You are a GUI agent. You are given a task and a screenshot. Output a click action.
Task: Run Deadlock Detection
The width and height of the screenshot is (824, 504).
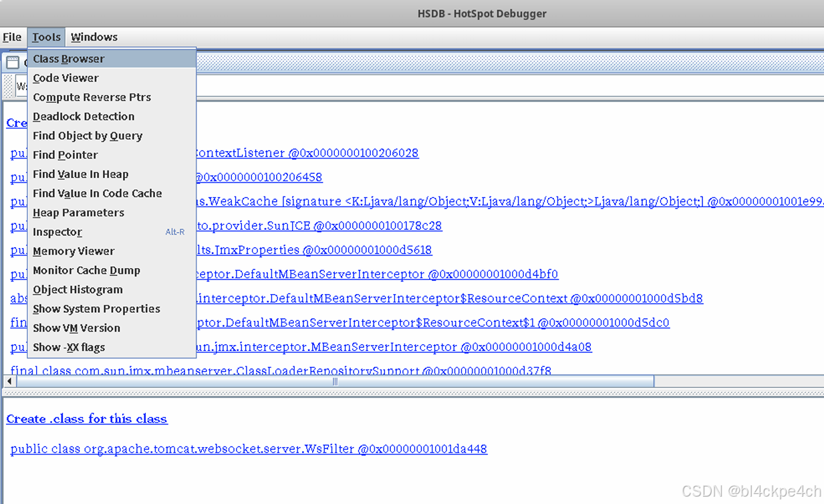(x=112, y=116)
